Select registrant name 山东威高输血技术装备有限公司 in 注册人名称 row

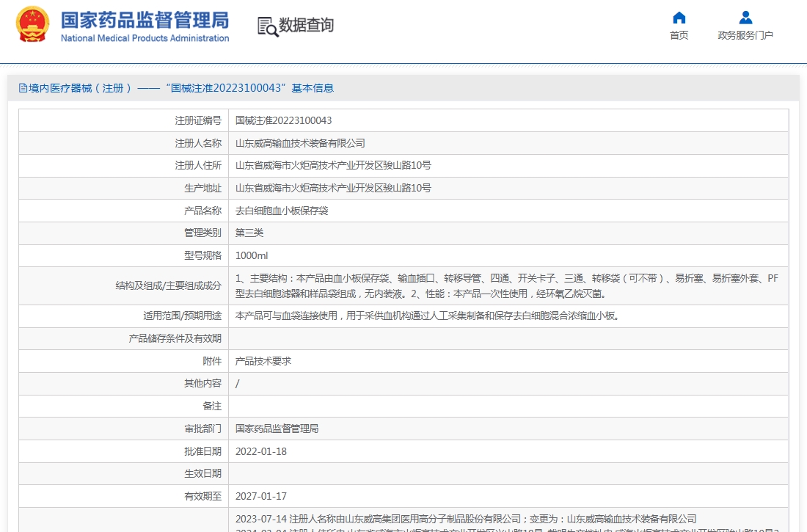(300, 143)
